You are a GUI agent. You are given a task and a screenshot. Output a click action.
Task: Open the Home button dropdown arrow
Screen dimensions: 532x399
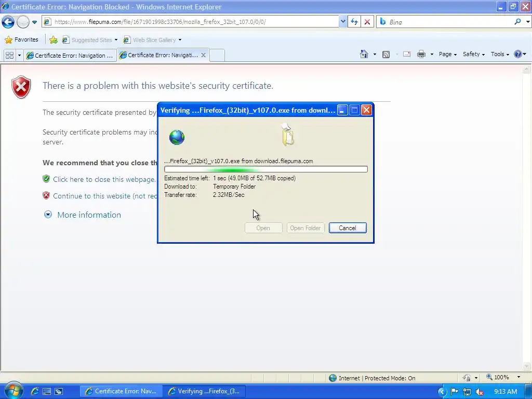pyautogui.click(x=375, y=54)
